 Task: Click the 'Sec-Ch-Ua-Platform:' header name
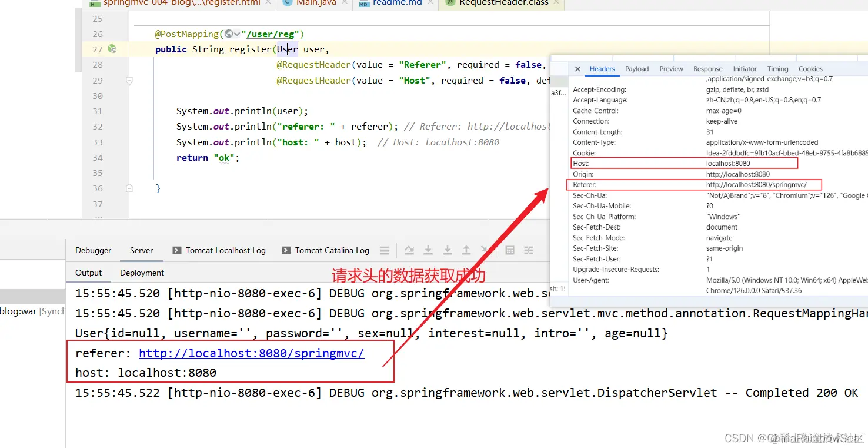[605, 217]
